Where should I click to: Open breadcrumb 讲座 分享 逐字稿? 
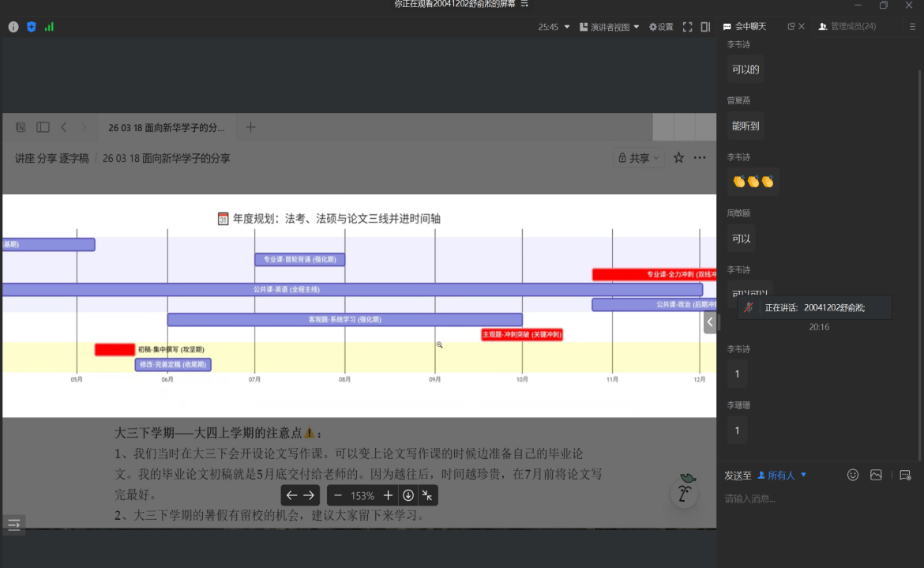click(52, 159)
